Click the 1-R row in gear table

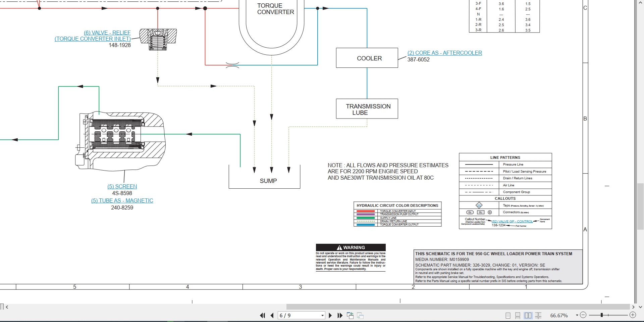pyautogui.click(x=504, y=19)
